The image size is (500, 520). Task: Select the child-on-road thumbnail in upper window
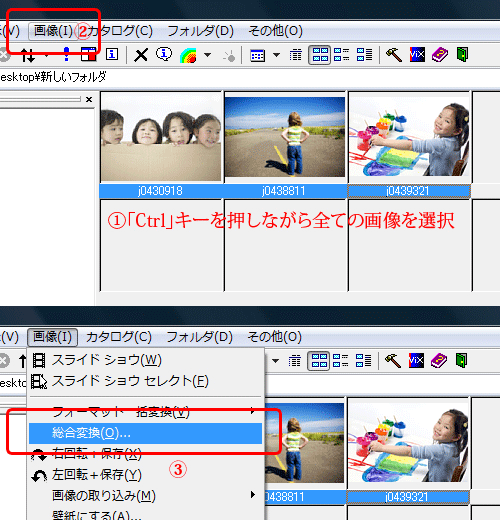tap(285, 137)
